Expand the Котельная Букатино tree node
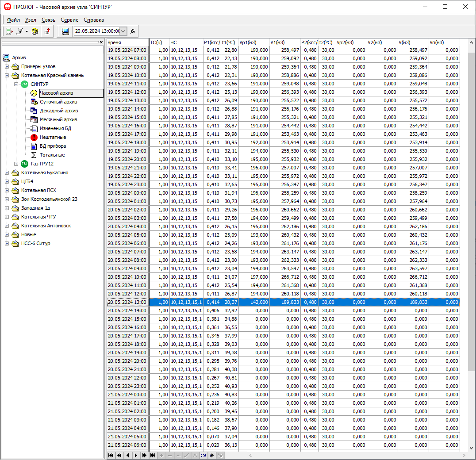The height and width of the screenshot is (460, 476). click(7, 172)
